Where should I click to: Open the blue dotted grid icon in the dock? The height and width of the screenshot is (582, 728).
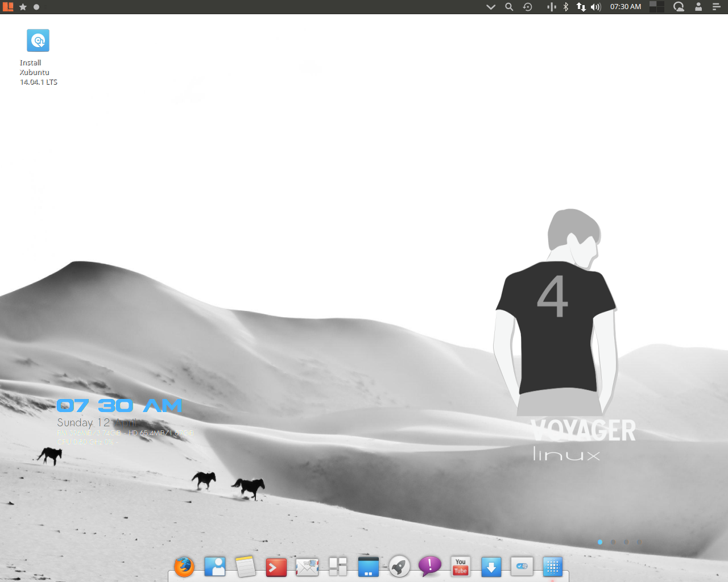tap(553, 567)
